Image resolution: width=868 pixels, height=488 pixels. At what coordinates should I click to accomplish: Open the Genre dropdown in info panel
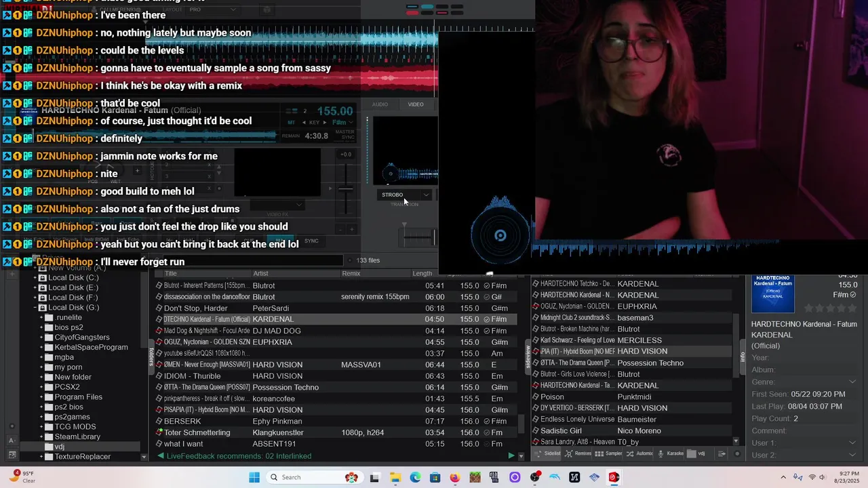(852, 382)
